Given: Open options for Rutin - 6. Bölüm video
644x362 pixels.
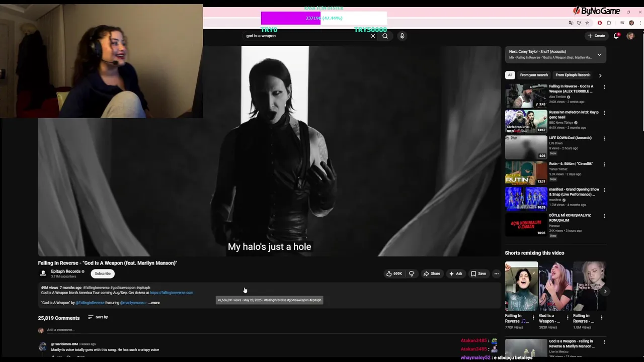Looking at the screenshot, I should click(x=604, y=164).
